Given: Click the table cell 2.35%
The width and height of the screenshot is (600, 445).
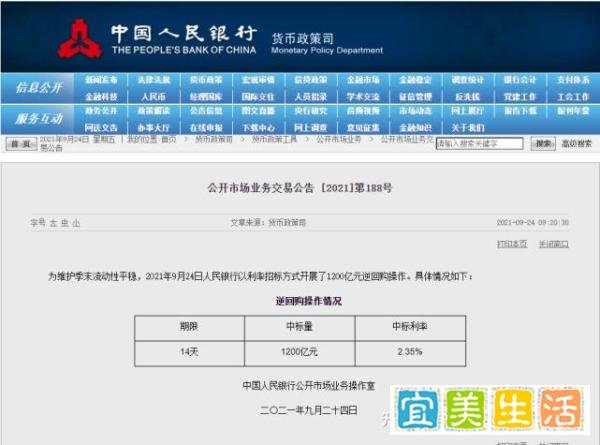Looking at the screenshot, I should click(410, 352).
